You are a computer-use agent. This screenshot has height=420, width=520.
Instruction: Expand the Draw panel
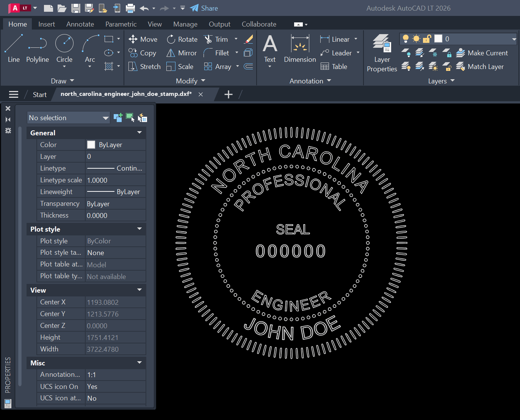[63, 81]
